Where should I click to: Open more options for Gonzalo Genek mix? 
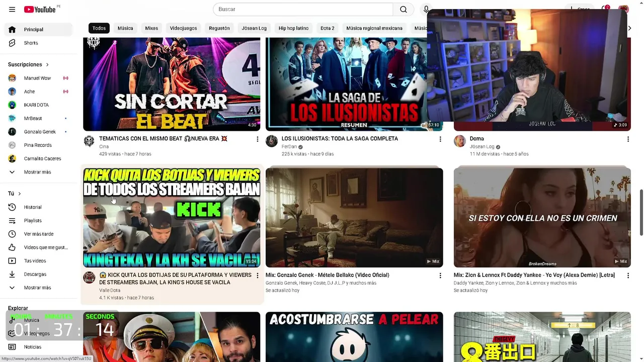pos(440,276)
